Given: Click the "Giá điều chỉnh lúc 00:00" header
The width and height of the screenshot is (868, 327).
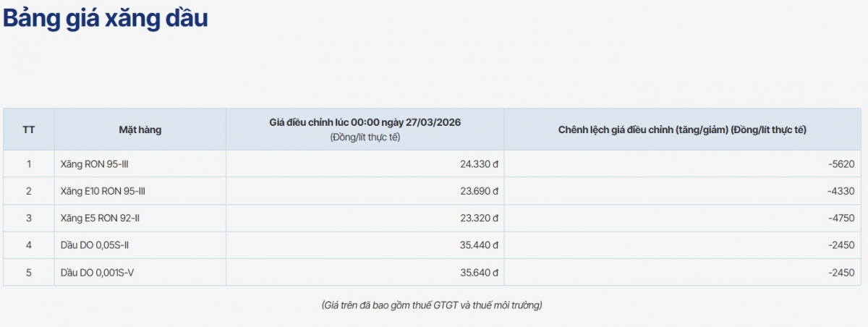Looking at the screenshot, I should pos(365,123).
